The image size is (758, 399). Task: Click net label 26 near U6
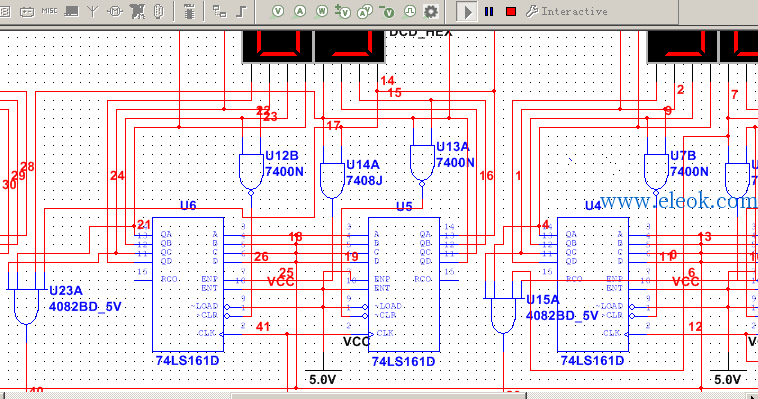click(x=261, y=257)
